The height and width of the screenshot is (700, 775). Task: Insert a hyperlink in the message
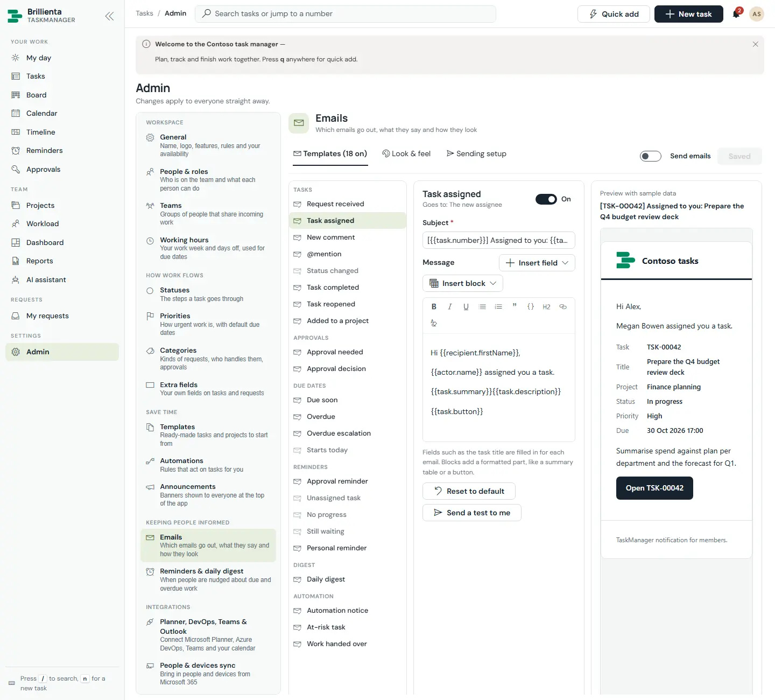pos(563,307)
